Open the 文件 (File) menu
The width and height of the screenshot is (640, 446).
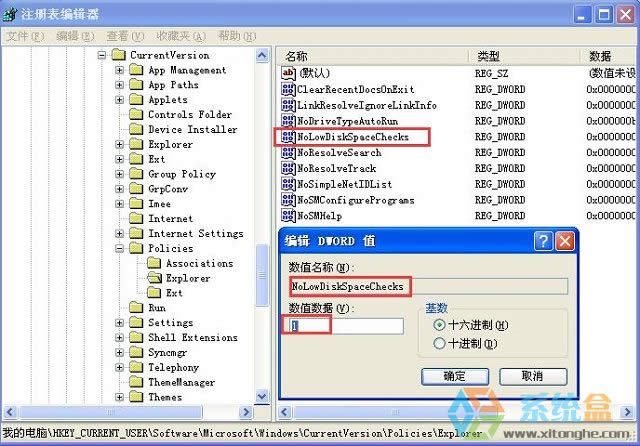pos(24,36)
